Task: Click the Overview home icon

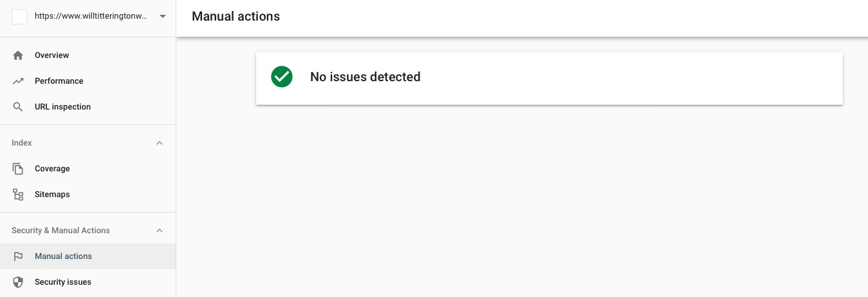Action: [x=18, y=55]
